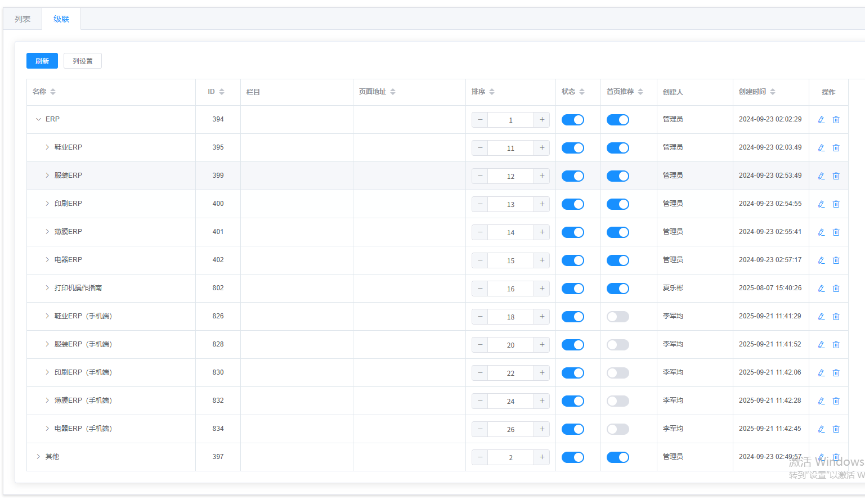
Task: Select the 级联 tab
Action: pyautogui.click(x=61, y=19)
